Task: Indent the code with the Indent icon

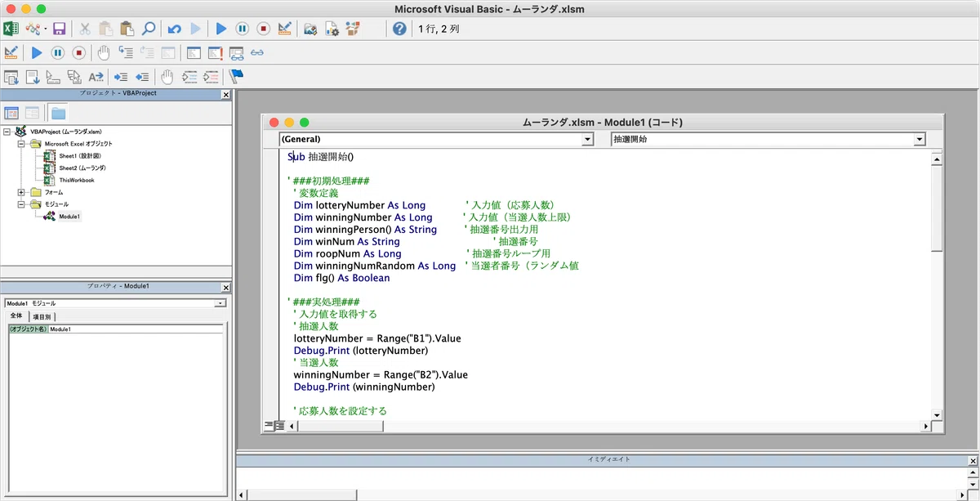Action: [x=121, y=77]
